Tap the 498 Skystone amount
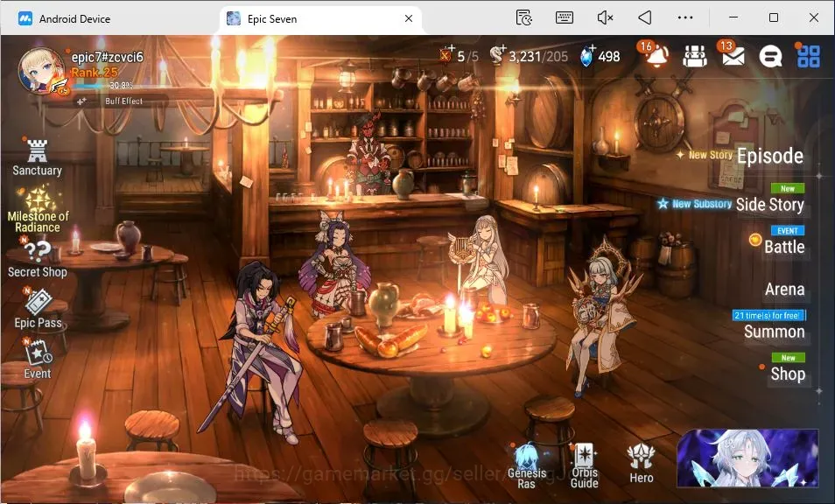The height and width of the screenshot is (504, 835). click(x=608, y=56)
